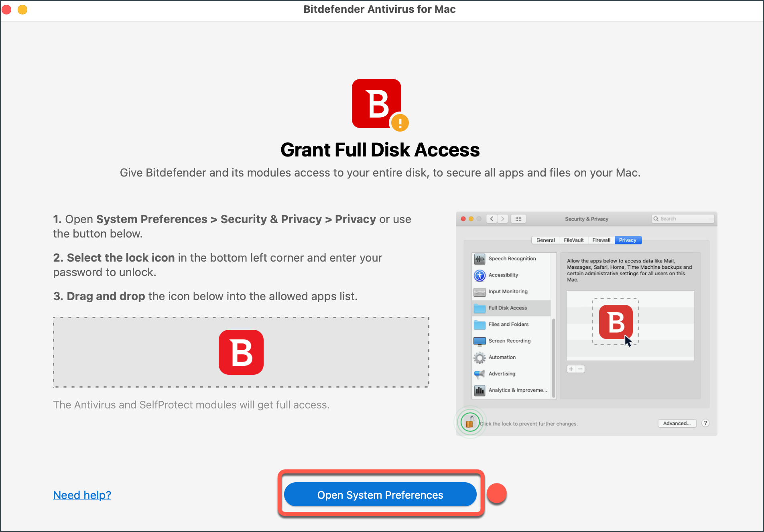This screenshot has width=764, height=532.
Task: Click the 'Full Disk Access' label
Action: (508, 308)
